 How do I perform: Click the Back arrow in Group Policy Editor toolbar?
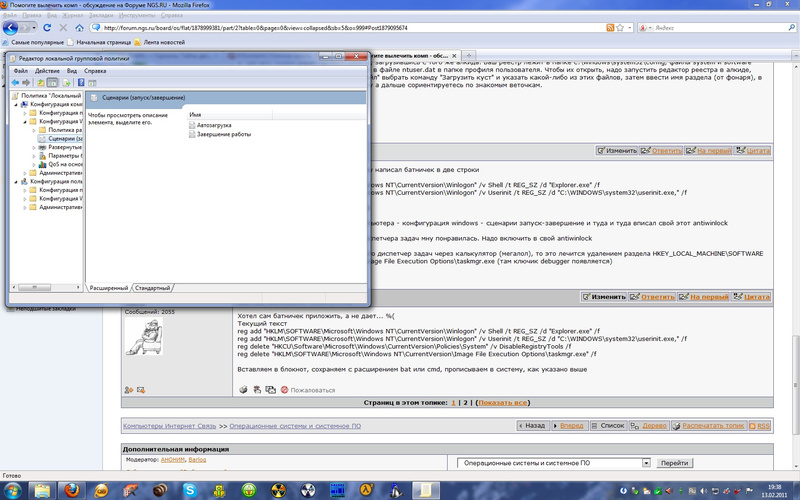coord(15,83)
